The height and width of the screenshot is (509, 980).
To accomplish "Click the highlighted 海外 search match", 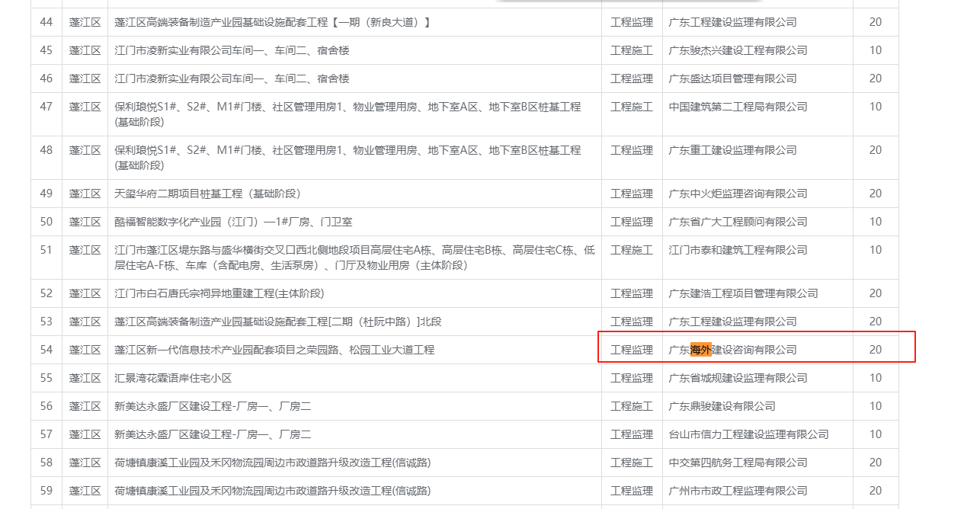I will click(x=700, y=350).
